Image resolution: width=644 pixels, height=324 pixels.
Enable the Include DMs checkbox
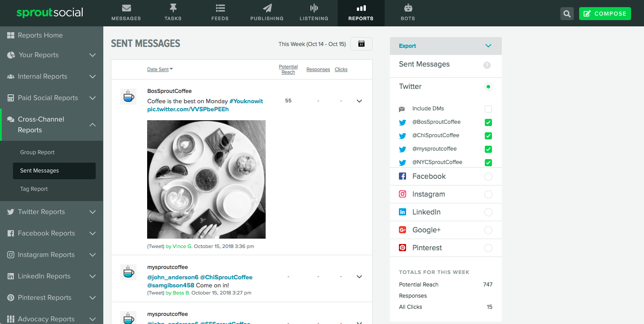(x=488, y=109)
